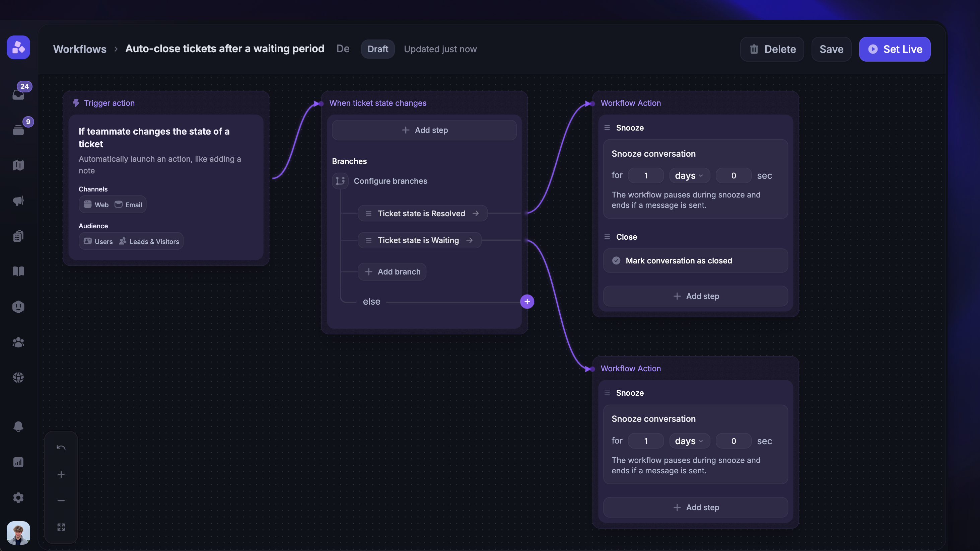Go back to Workflows breadcrumb

pos(80,49)
